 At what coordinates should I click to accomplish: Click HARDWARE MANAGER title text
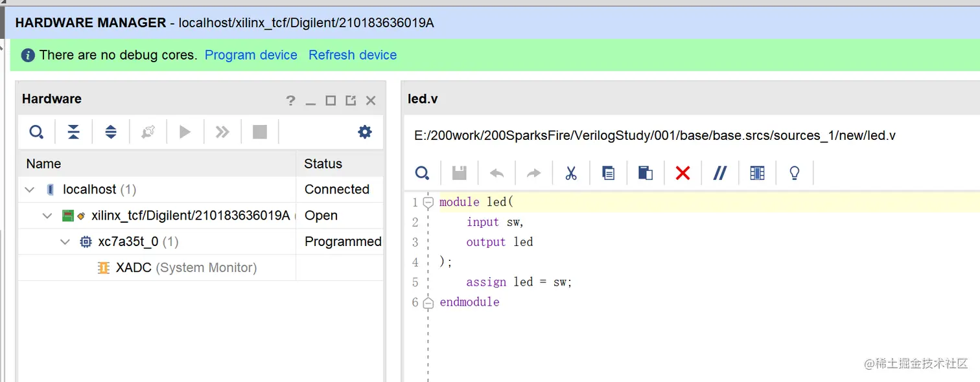[91, 23]
